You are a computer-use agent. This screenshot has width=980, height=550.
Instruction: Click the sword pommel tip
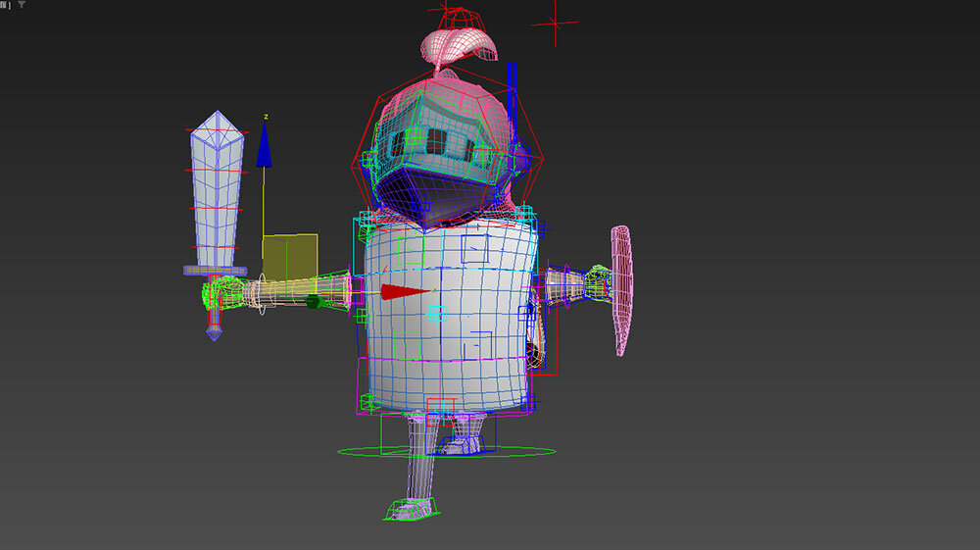[x=214, y=334]
